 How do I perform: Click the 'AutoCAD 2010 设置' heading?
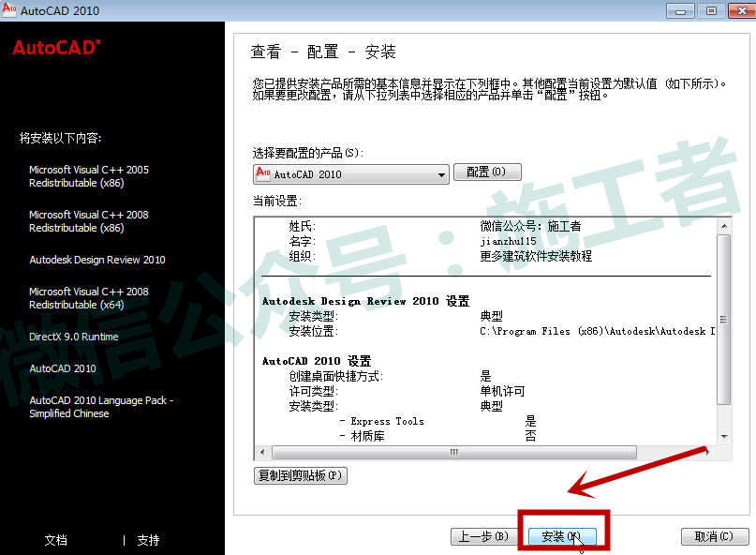(317, 361)
